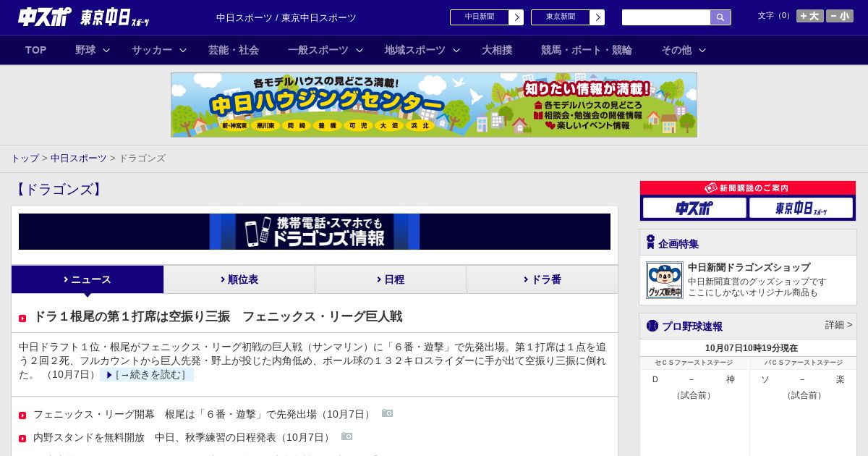
Task: Click the 文字（0）text size label
Action: [x=775, y=16]
